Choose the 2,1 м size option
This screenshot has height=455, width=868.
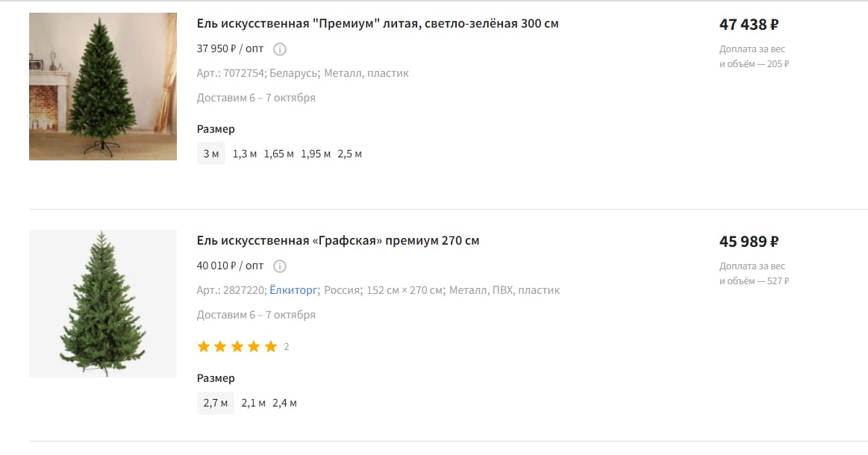[x=253, y=404]
